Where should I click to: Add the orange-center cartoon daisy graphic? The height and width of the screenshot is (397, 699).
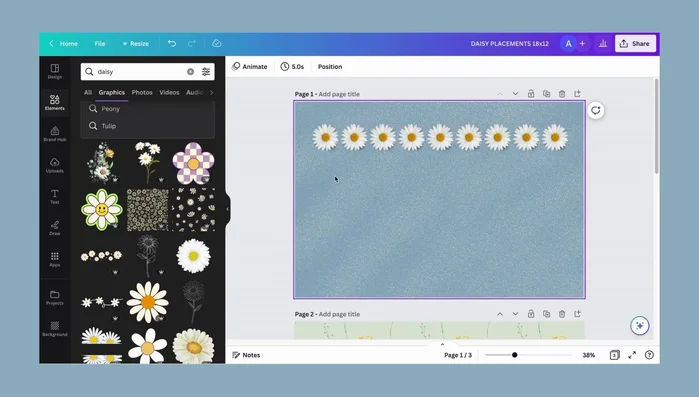pyautogui.click(x=148, y=302)
